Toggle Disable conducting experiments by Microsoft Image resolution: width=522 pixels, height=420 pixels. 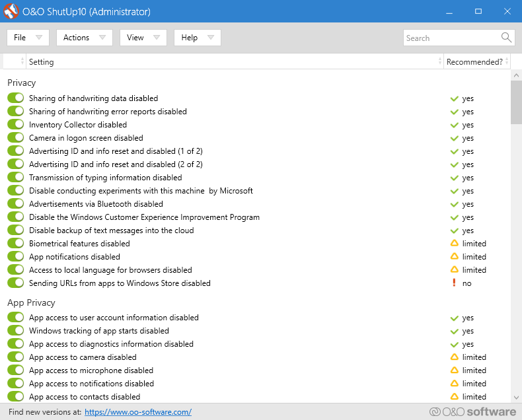click(x=15, y=190)
